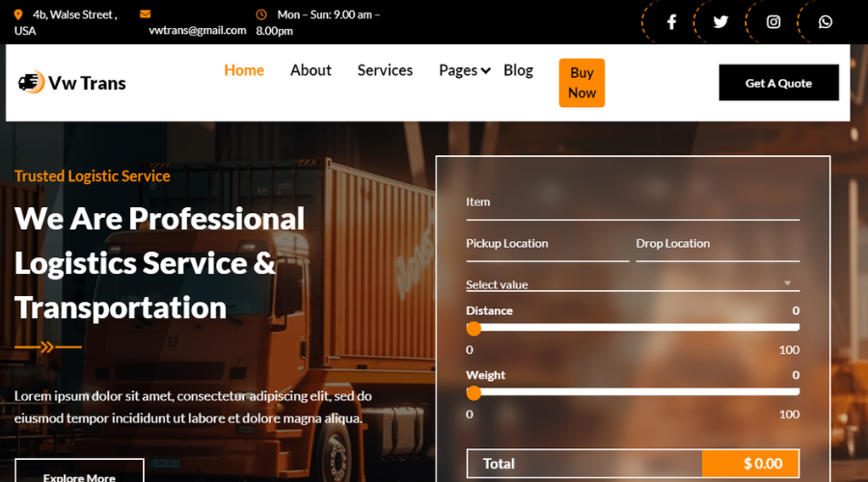Open the Twitter social icon
This screenshot has width=868, height=482.
point(720,22)
